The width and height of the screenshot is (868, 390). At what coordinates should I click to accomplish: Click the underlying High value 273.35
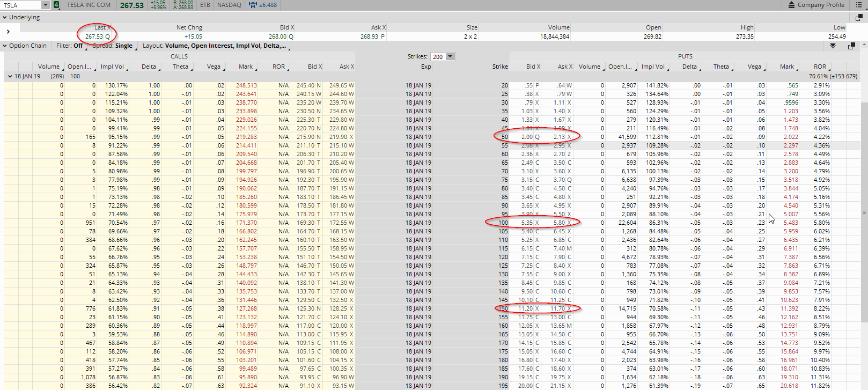pos(745,36)
